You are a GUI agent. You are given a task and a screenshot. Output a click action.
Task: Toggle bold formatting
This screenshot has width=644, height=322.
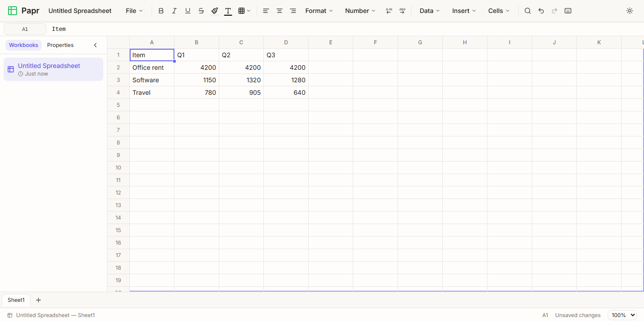point(161,11)
